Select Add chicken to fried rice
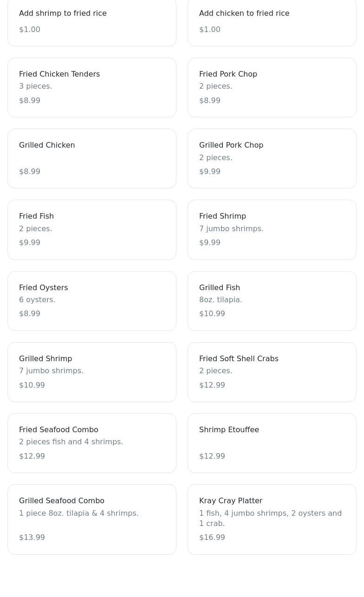 pyautogui.click(x=272, y=21)
